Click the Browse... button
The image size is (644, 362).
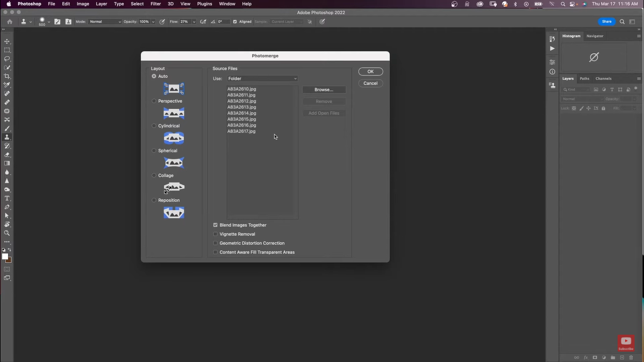[x=324, y=90]
